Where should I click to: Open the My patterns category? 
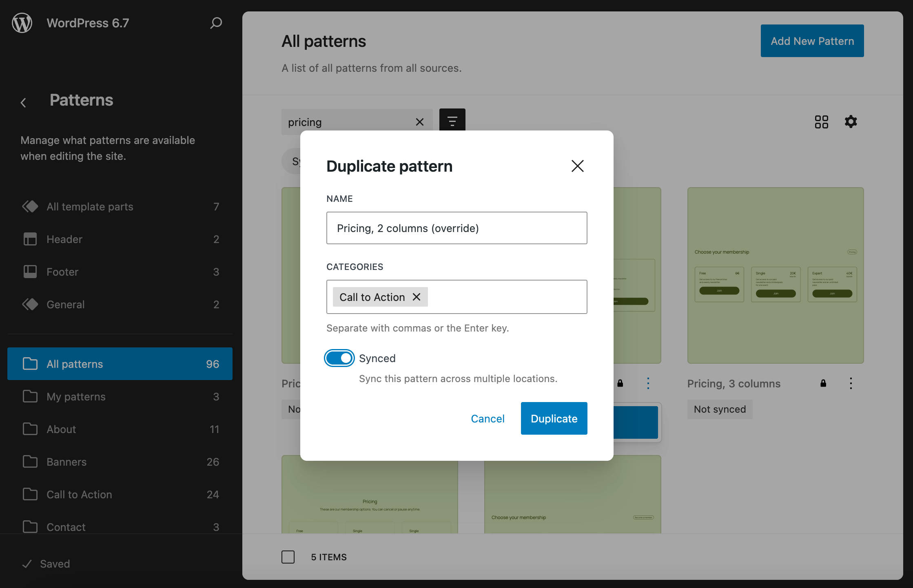pyautogui.click(x=76, y=396)
